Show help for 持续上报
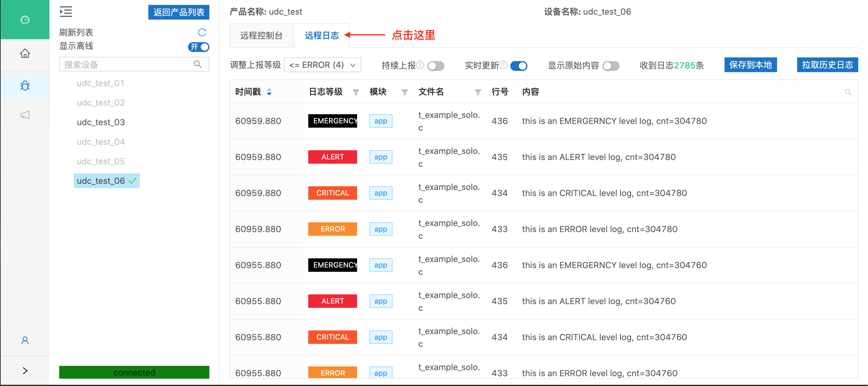The height and width of the screenshot is (386, 868). click(420, 65)
